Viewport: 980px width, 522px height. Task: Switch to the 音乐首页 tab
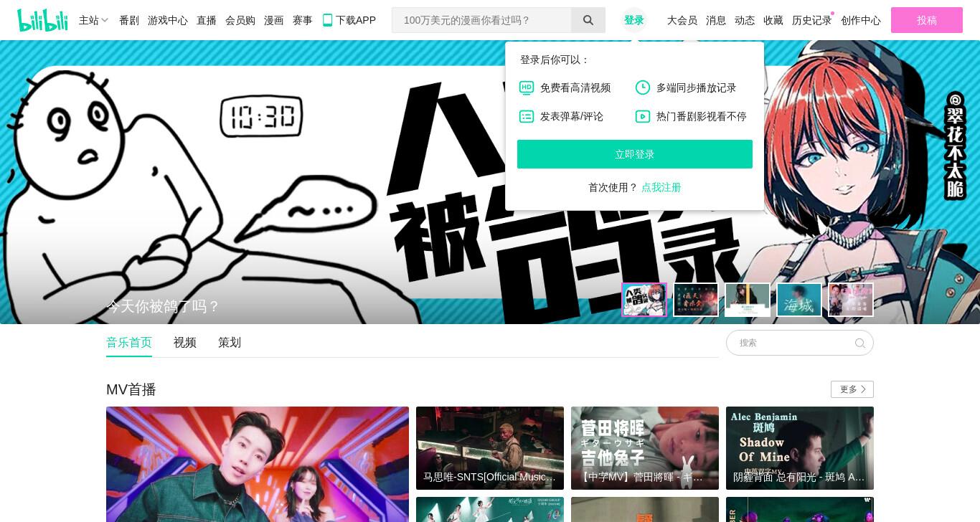(x=129, y=343)
